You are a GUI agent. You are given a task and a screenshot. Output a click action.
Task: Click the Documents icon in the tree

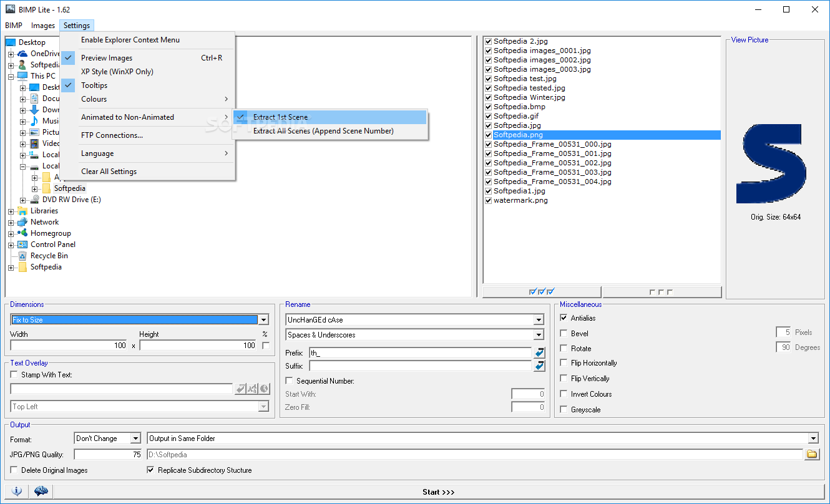tap(34, 99)
